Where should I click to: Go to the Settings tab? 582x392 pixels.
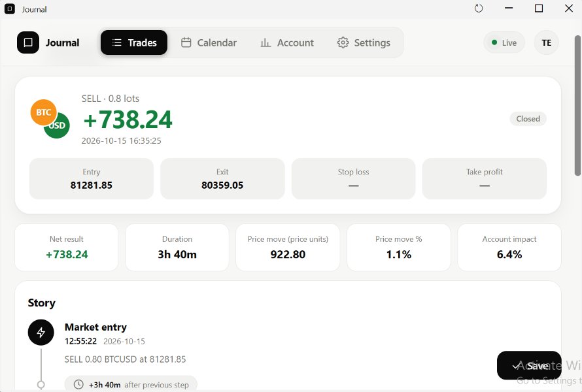[364, 42]
